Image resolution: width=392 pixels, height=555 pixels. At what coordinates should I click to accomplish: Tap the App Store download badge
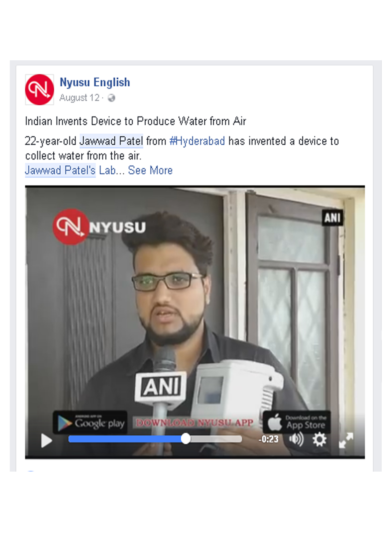pos(297,422)
